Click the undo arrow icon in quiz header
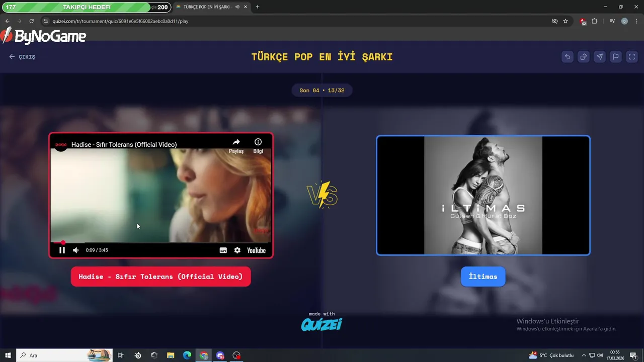The image size is (644, 362). [568, 57]
